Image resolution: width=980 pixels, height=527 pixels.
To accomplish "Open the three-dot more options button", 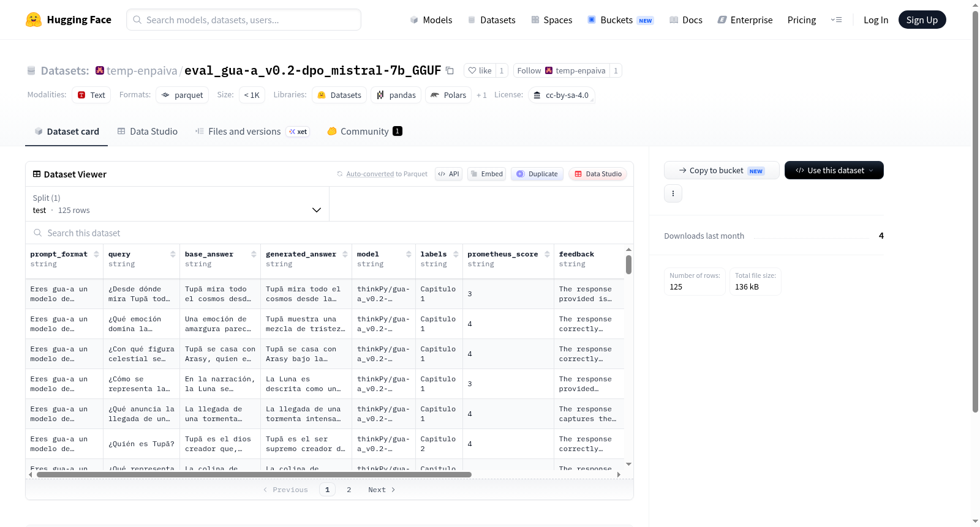I will pos(673,193).
